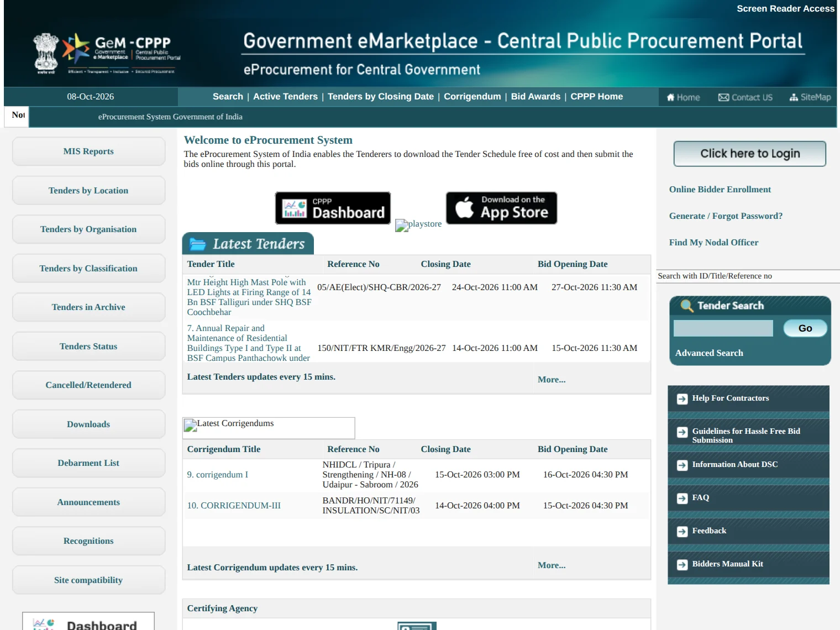Click arrow icon beside Feedback
The image size is (840, 630).
click(683, 531)
